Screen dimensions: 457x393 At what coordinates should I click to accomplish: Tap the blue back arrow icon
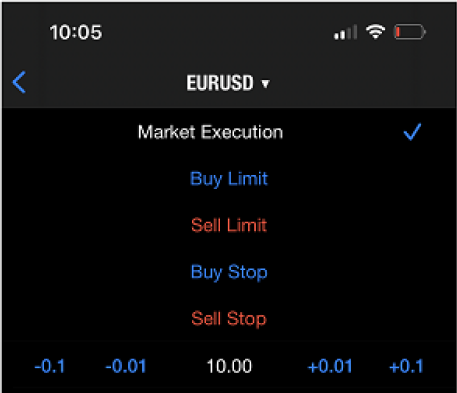click(x=19, y=82)
